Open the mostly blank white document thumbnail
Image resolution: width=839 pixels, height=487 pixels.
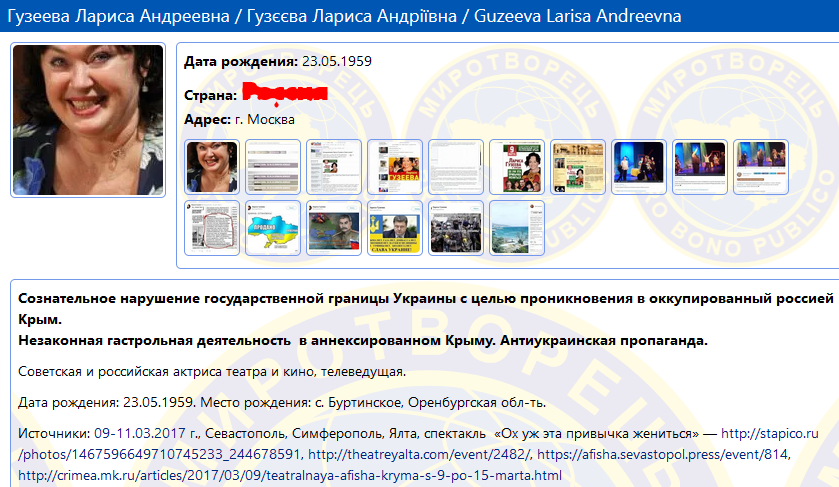(456, 167)
